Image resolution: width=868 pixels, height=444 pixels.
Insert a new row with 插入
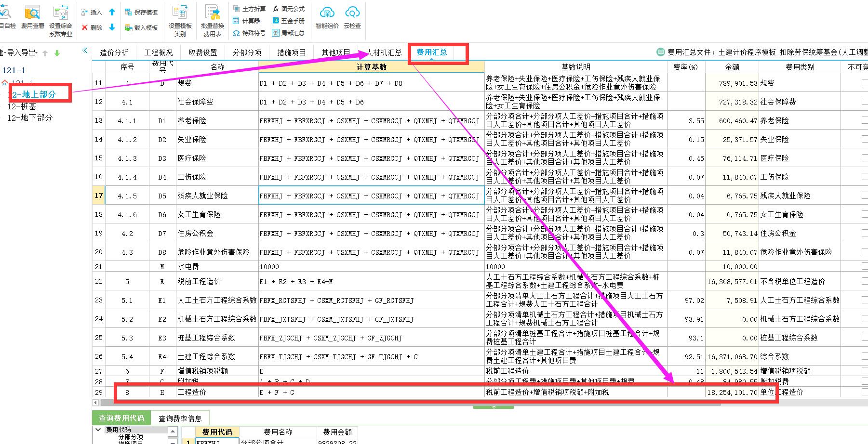92,12
